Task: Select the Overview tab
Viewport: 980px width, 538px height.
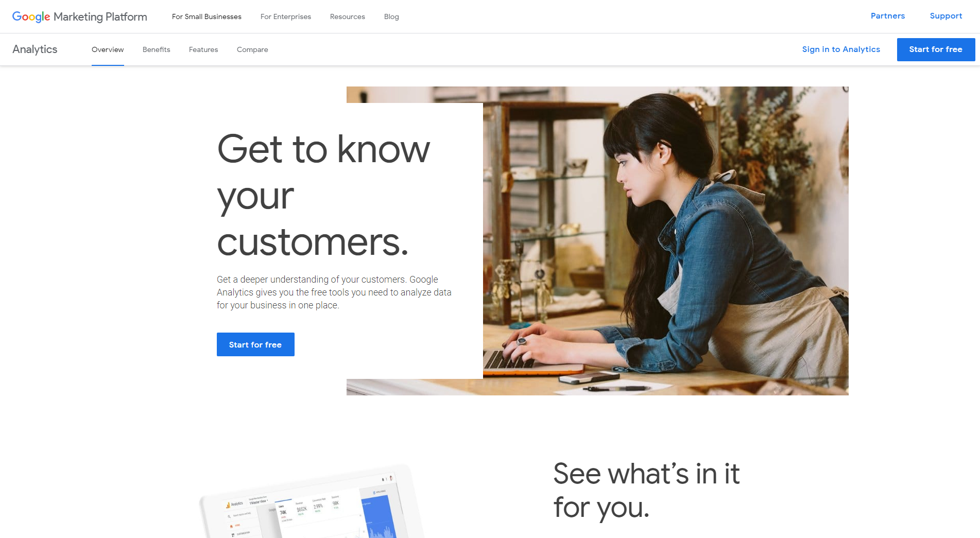Action: (x=108, y=49)
